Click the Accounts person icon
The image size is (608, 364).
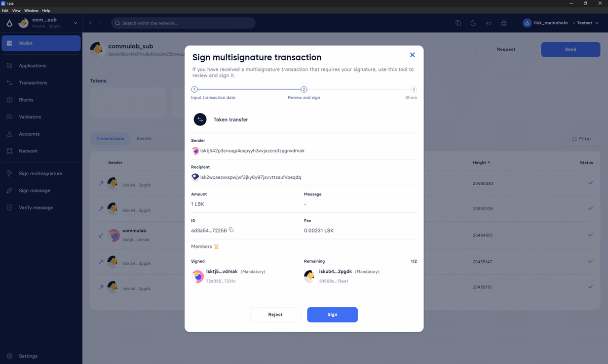(x=9, y=134)
